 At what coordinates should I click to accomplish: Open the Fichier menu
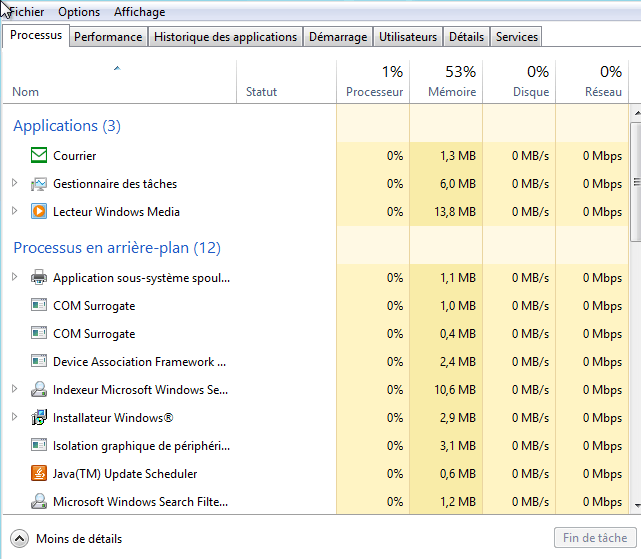tap(27, 12)
